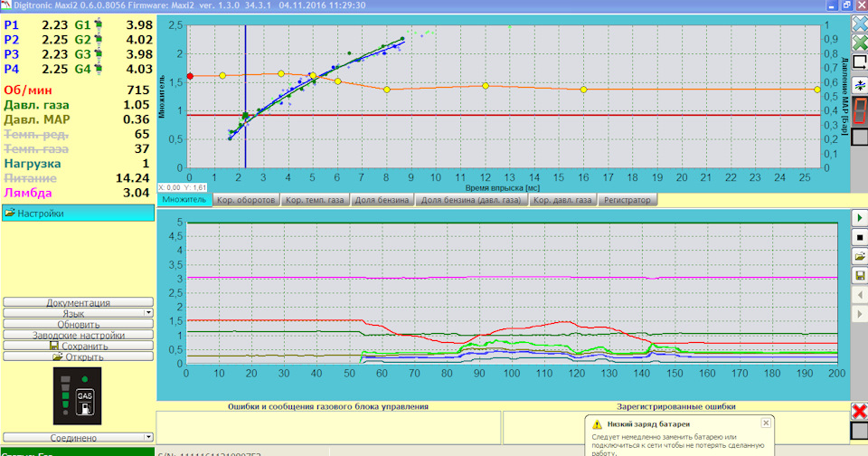Click the red seven-segment digit indicator
The image size is (868, 456).
click(860, 110)
